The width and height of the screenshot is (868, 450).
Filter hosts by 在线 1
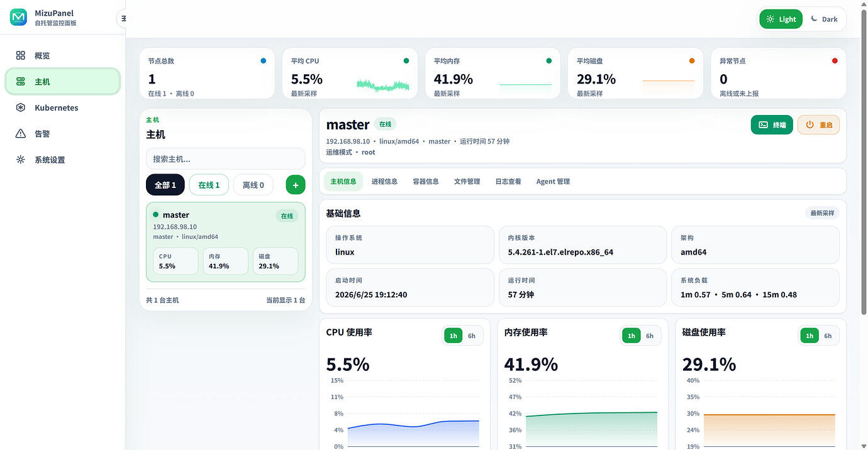pyautogui.click(x=209, y=185)
